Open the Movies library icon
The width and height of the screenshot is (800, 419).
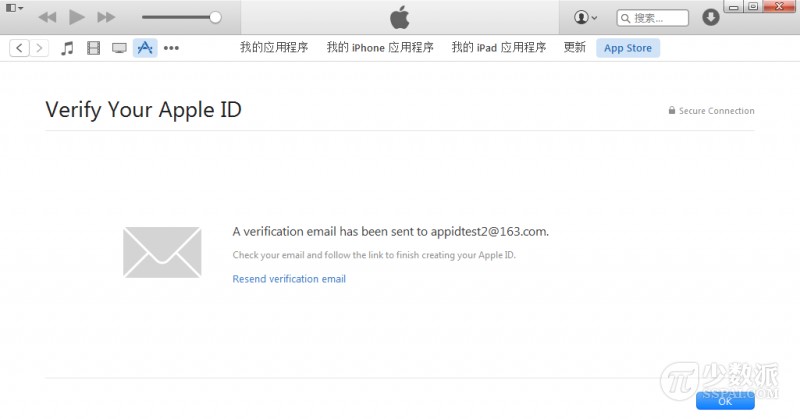point(94,48)
